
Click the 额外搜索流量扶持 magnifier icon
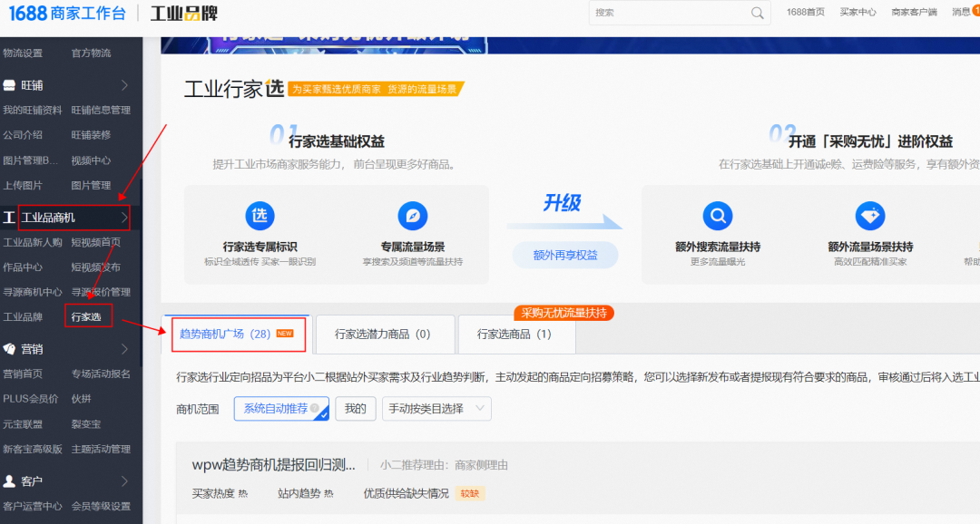point(718,217)
